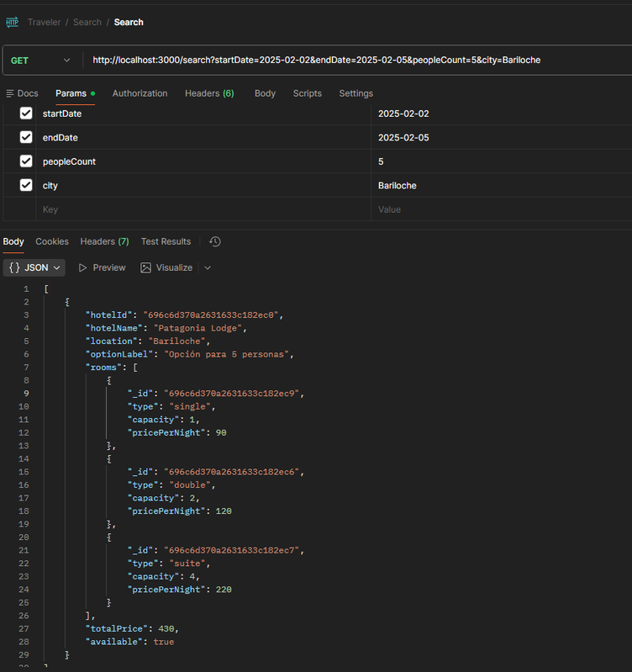
Task: Toggle the city parameter checkbox
Action: pyautogui.click(x=26, y=185)
